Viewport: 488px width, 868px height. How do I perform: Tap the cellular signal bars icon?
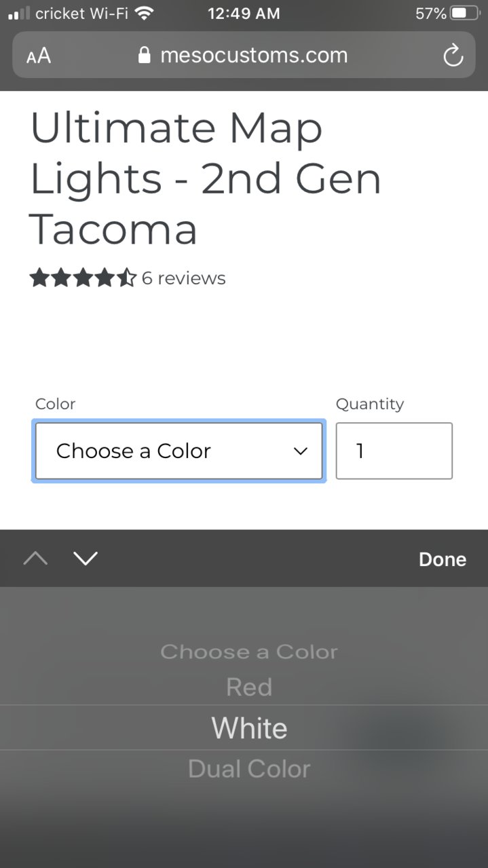pyautogui.click(x=19, y=13)
